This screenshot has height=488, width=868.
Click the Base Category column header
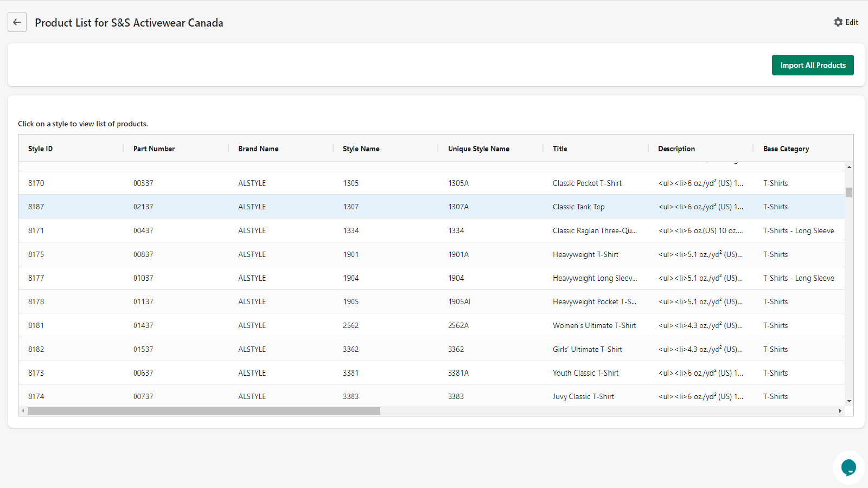tap(786, 149)
